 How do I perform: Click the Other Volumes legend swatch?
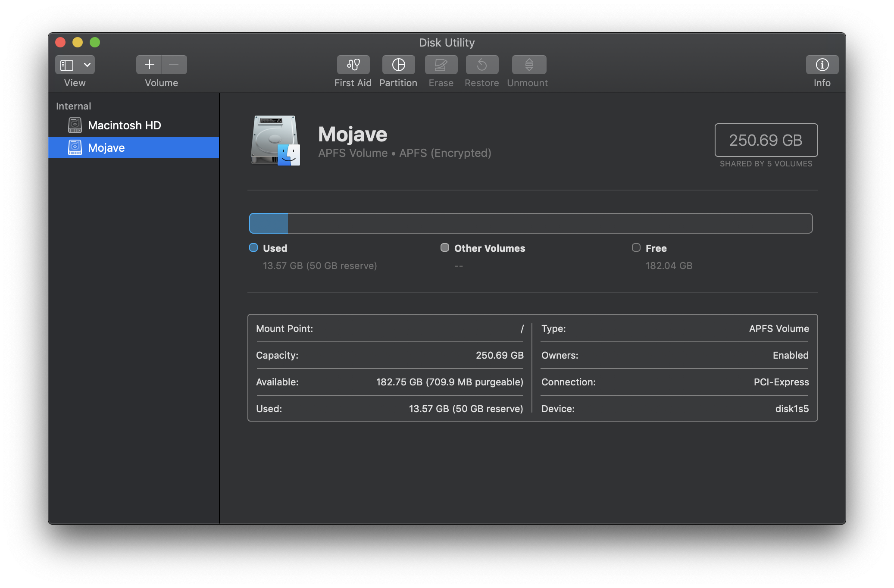tap(445, 247)
